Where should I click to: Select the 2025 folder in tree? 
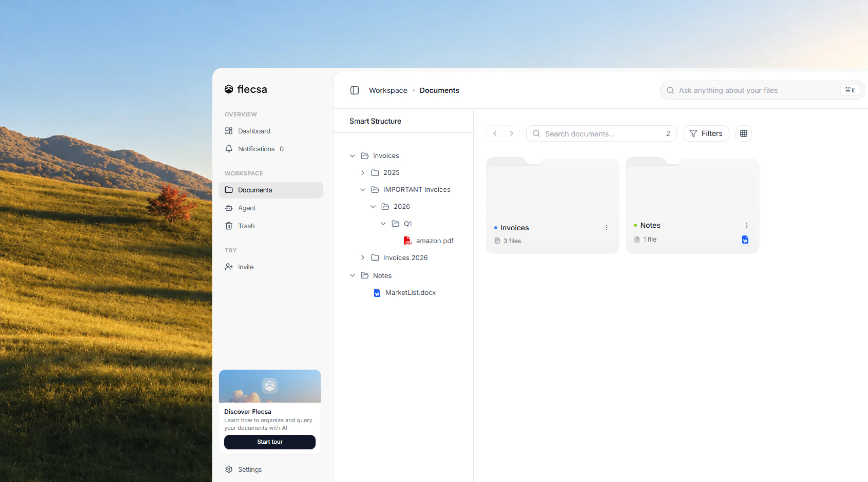click(x=385, y=173)
